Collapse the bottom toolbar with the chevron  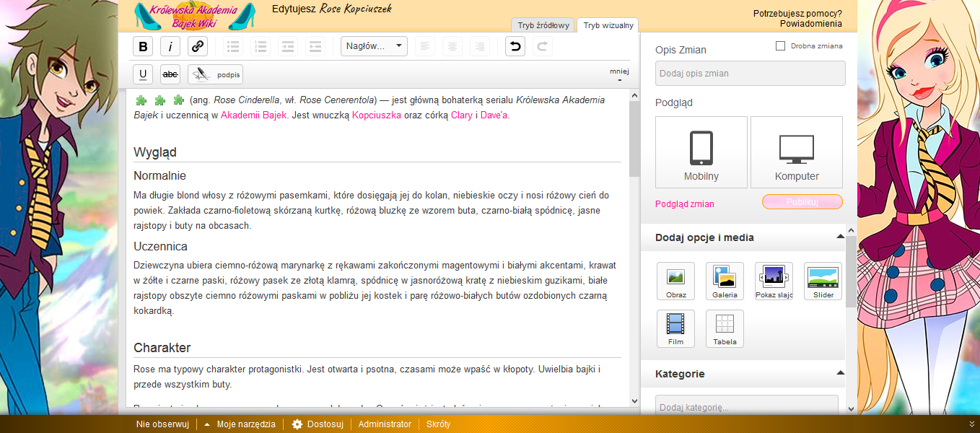[972, 424]
